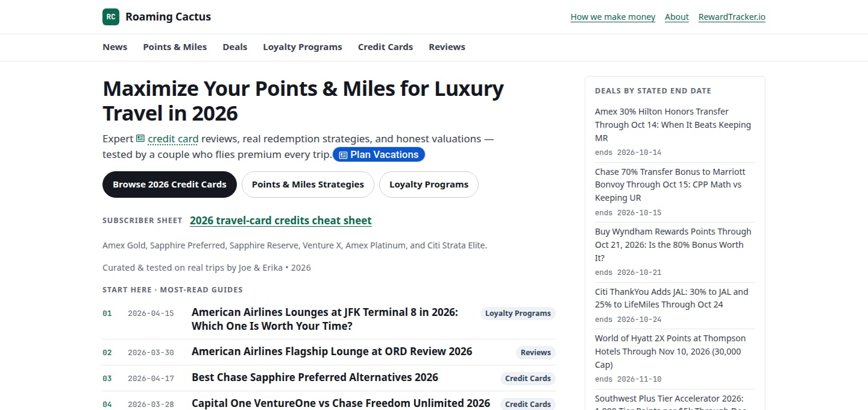This screenshot has width=868, height=410.
Task: Open Best Chase Sapphire Preferred Alternatives guide
Action: [315, 377]
